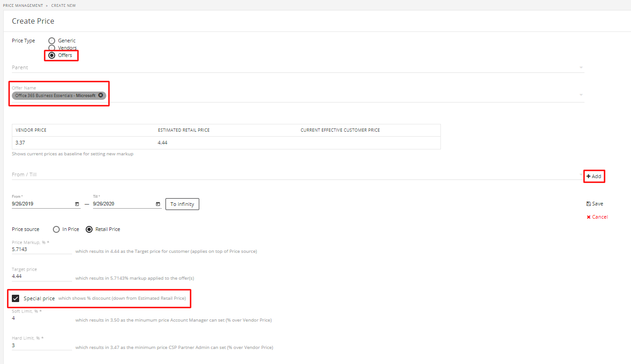Save the price entry
This screenshot has height=364, width=631.
pyautogui.click(x=595, y=204)
